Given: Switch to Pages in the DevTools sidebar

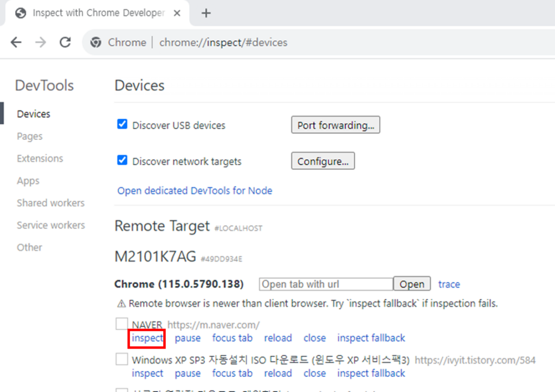Looking at the screenshot, I should click(30, 136).
